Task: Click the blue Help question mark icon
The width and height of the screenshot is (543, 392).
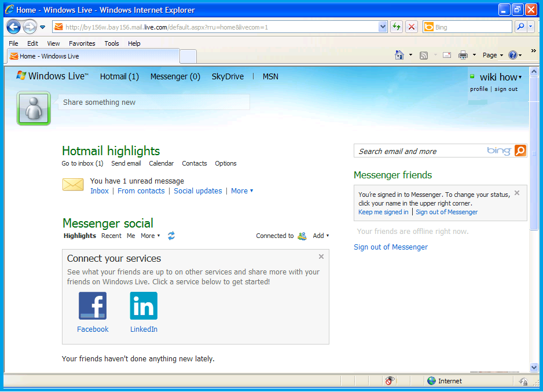Action: tap(513, 54)
